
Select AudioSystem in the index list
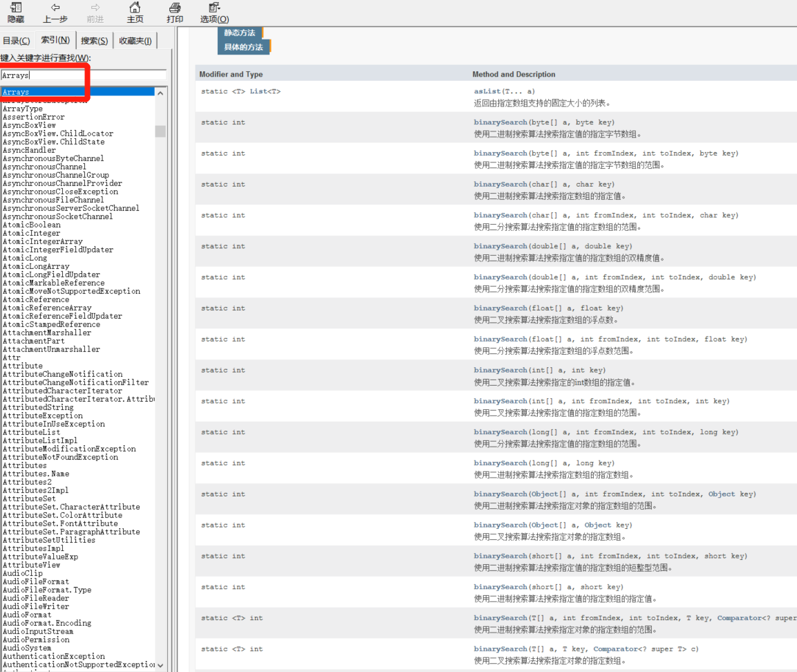pyautogui.click(x=27, y=648)
